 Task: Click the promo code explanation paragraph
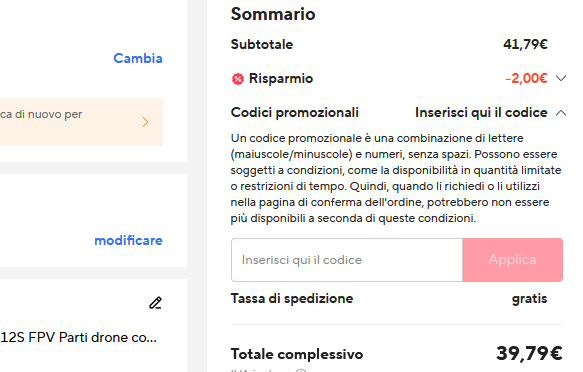(396, 178)
